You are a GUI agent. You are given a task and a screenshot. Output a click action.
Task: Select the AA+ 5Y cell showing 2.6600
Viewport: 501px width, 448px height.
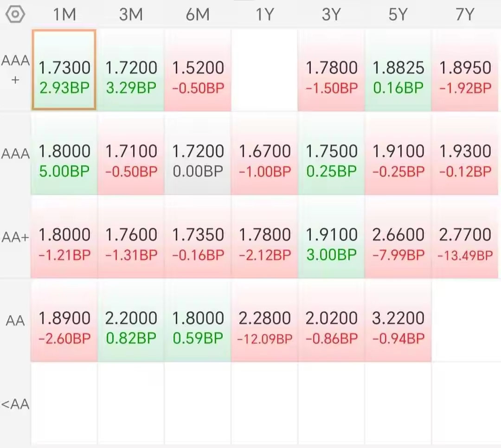398,237
